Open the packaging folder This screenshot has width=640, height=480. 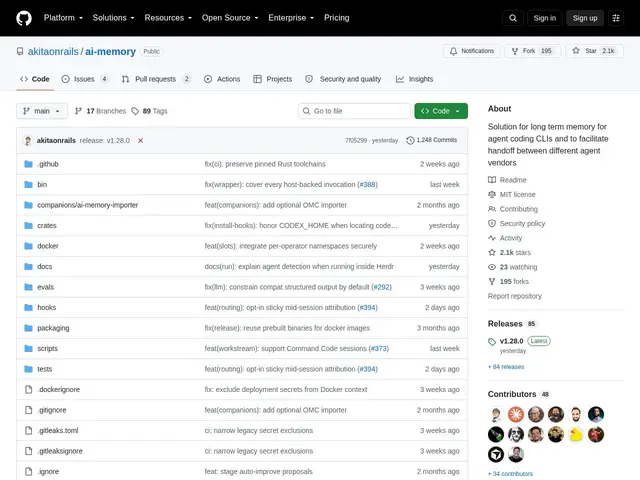tap(53, 328)
